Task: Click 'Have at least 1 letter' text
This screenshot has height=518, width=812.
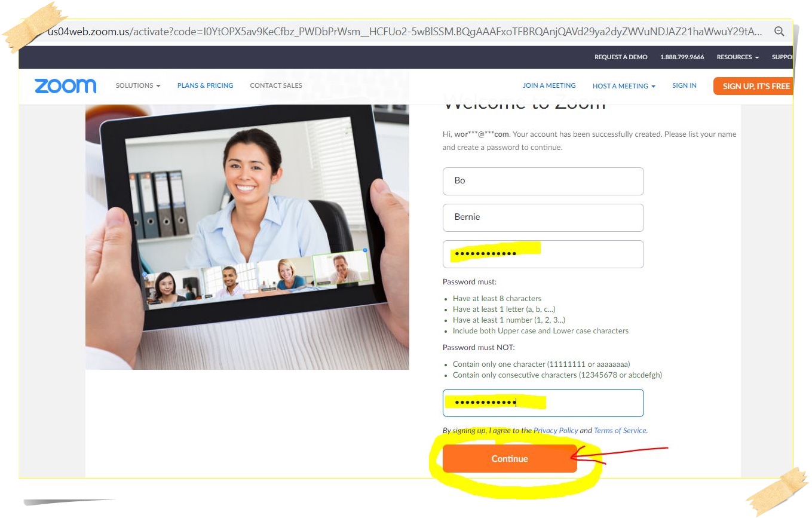Action: 504,309
